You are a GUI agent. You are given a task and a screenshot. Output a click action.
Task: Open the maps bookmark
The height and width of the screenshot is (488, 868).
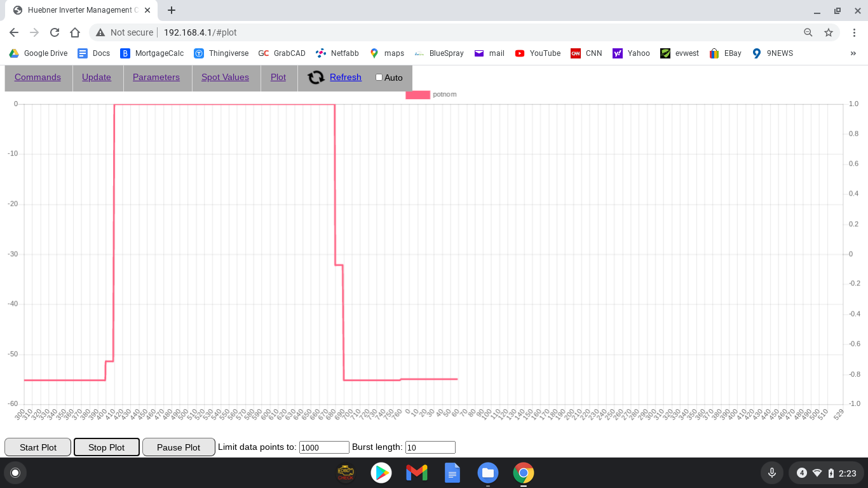(x=387, y=53)
